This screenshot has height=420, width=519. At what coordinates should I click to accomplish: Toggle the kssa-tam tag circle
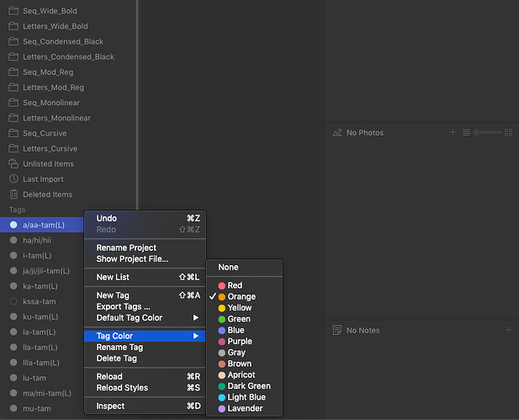point(13,301)
